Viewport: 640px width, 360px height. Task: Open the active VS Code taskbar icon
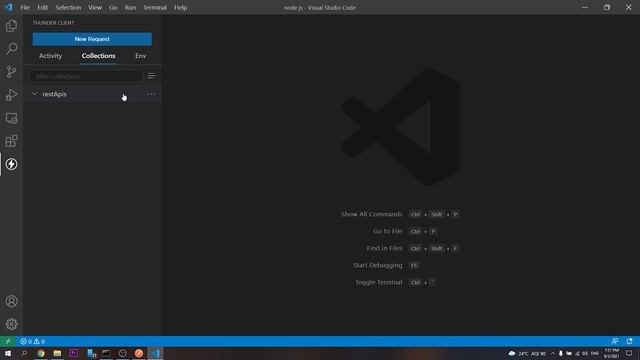point(155,353)
